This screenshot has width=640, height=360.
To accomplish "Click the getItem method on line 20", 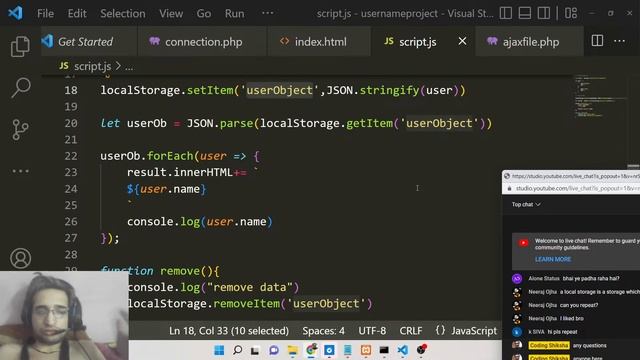I will (369, 123).
